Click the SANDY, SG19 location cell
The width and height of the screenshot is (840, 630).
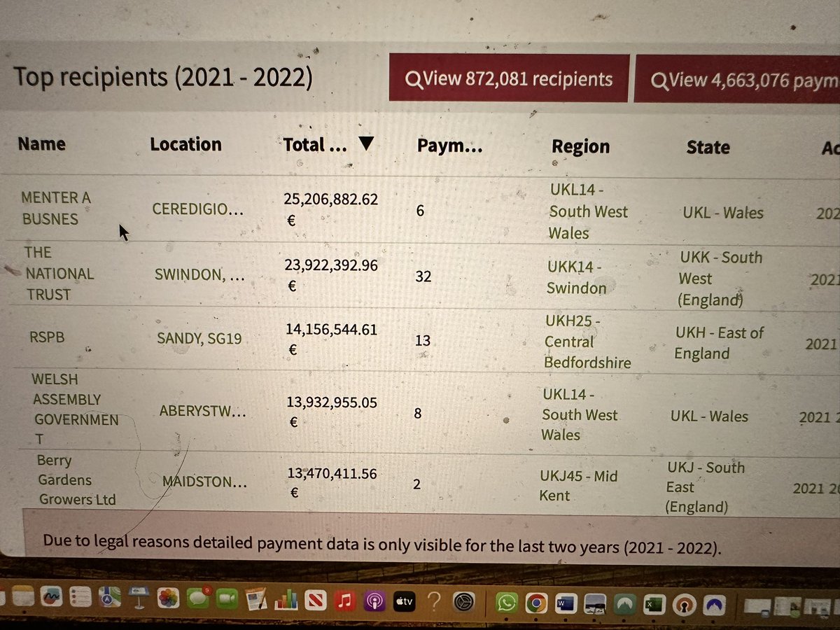point(199,339)
